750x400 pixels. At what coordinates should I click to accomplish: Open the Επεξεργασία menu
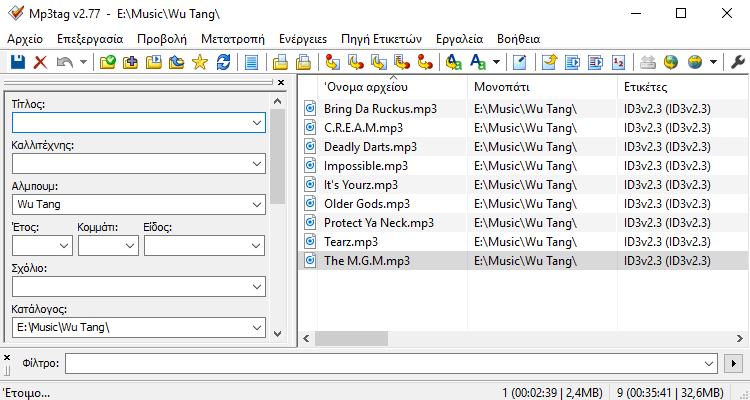point(90,39)
